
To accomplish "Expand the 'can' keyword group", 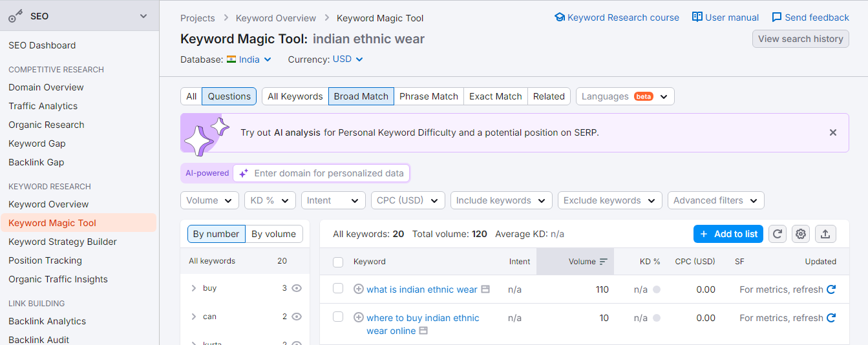I will 193,317.
